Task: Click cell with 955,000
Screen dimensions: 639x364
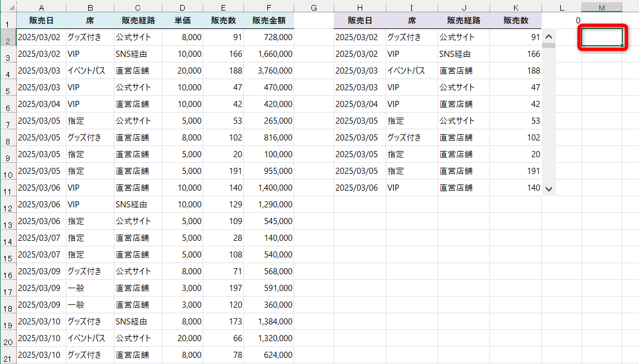Action: point(268,171)
